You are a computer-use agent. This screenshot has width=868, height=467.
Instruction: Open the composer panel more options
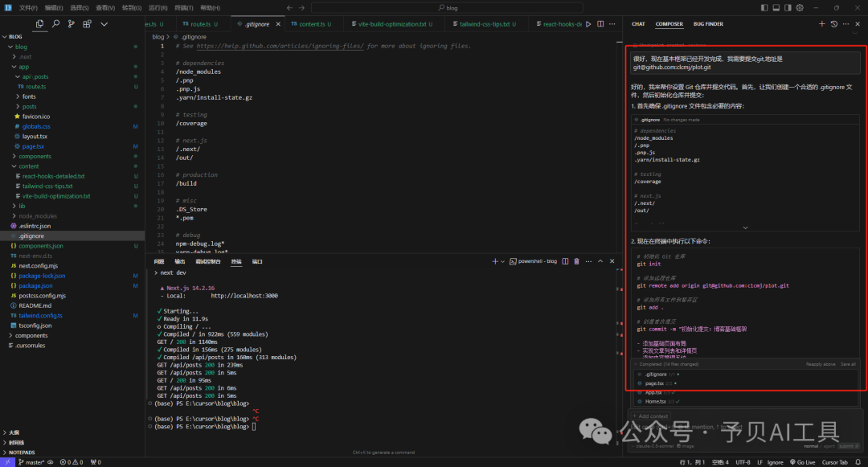[x=845, y=24]
